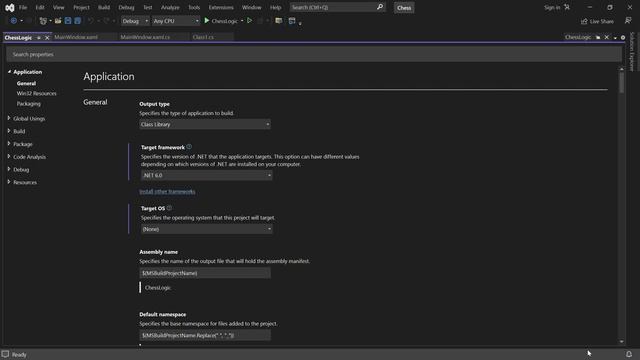The image size is (640, 360).
Task: Click the Target framework info icon
Action: point(189,147)
